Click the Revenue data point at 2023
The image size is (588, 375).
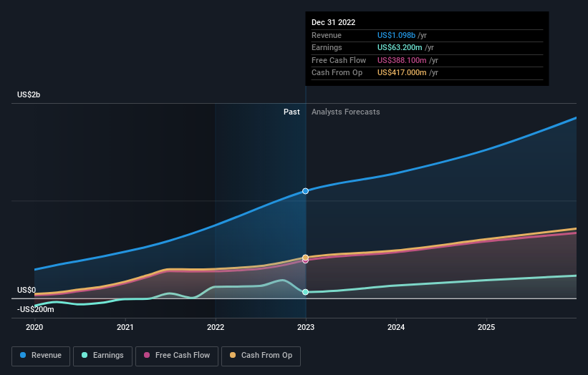pyautogui.click(x=305, y=191)
